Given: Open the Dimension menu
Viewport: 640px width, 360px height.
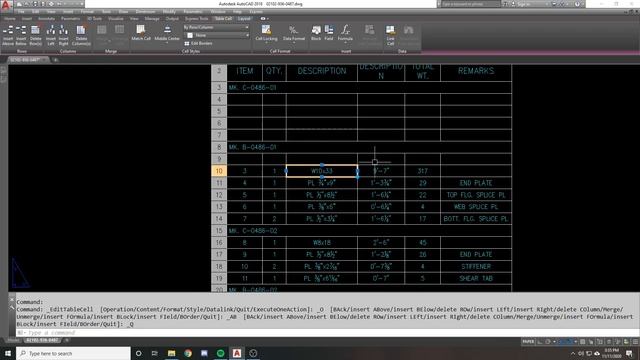Looking at the screenshot, I should coord(145,11).
